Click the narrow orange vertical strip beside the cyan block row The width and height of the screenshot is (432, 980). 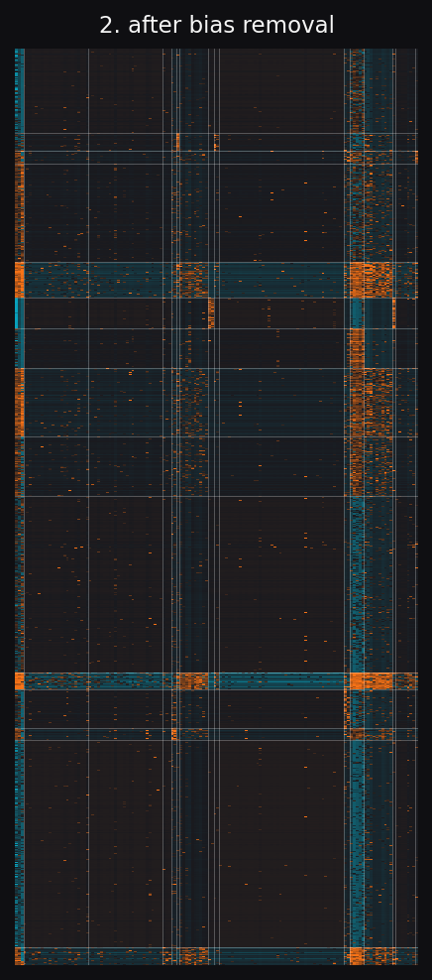pos(211,313)
